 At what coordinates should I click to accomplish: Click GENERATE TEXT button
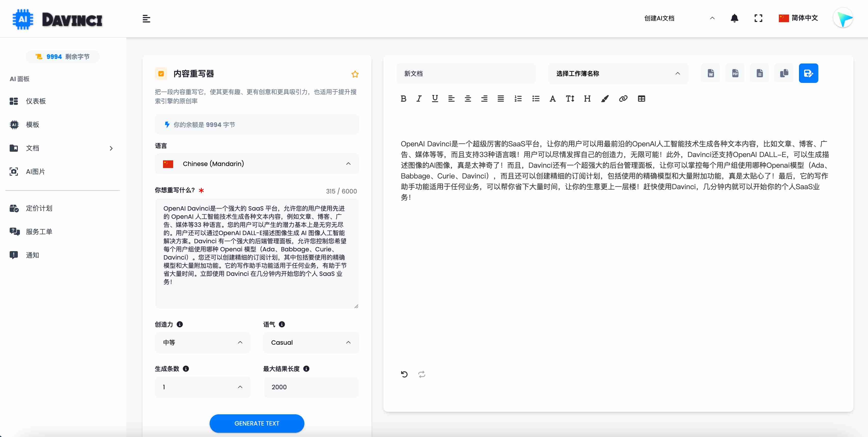pos(257,423)
